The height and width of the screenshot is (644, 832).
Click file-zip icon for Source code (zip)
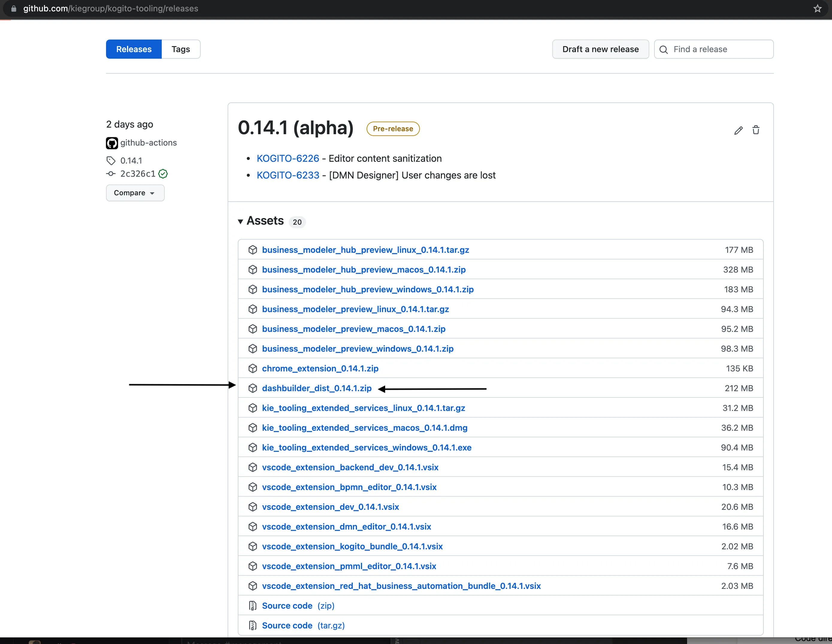tap(252, 606)
